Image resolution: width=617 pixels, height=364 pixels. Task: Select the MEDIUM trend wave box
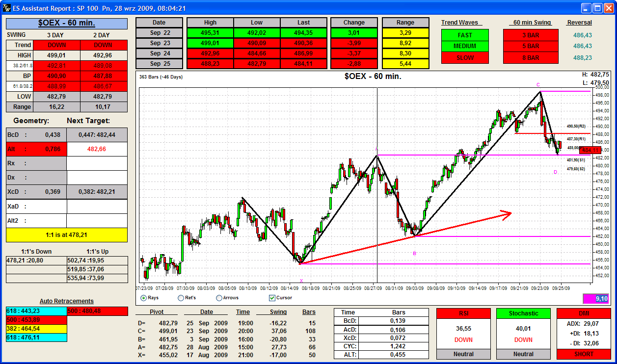pos(465,46)
